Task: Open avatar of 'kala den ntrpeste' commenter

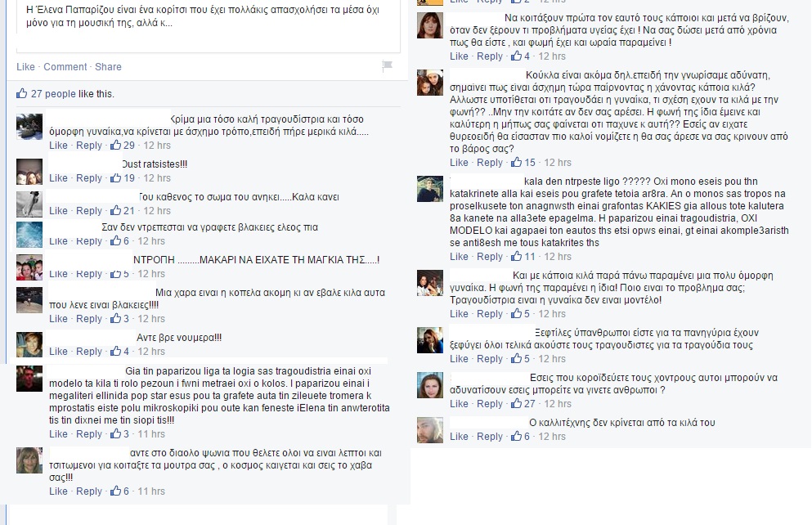Action: click(430, 188)
